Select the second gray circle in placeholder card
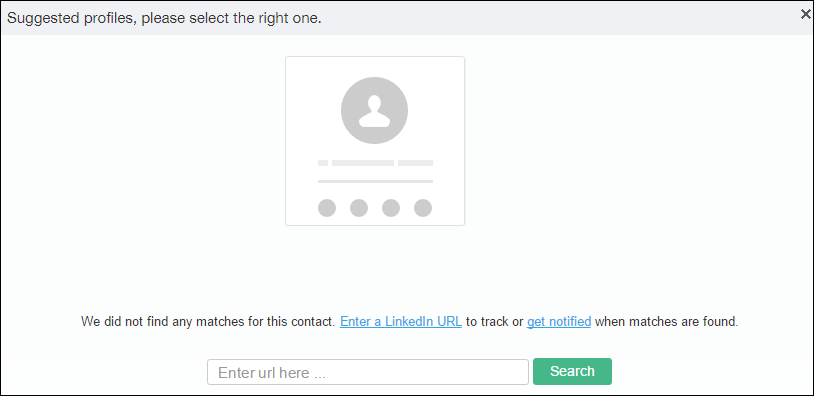This screenshot has width=814, height=396. tap(359, 208)
